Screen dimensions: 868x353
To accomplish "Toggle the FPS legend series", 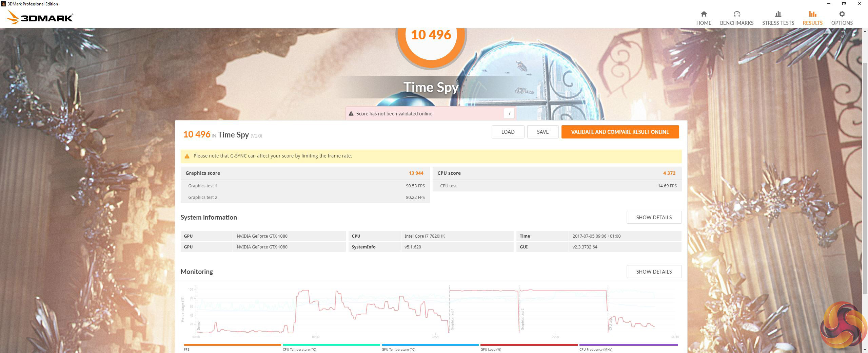I will [x=232, y=347].
